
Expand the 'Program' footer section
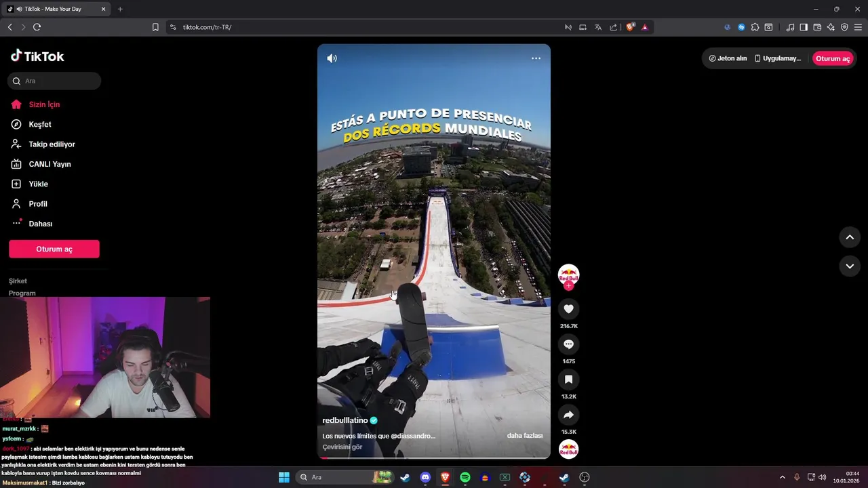coord(22,293)
